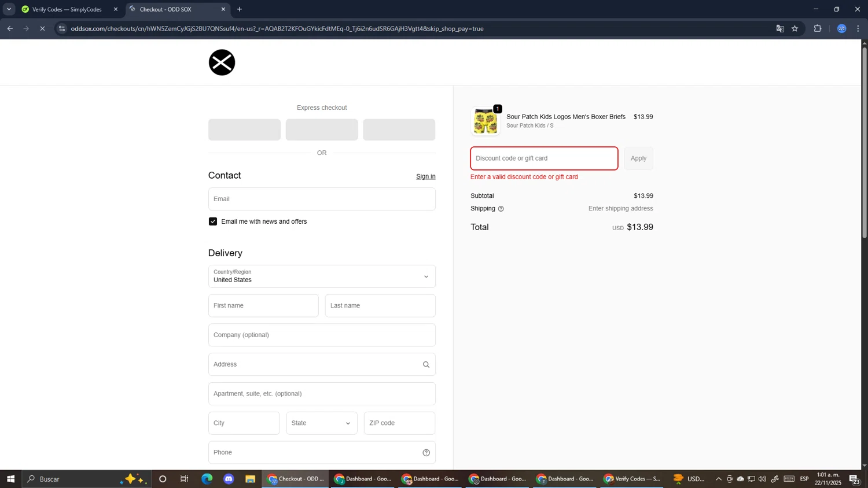The height and width of the screenshot is (488, 868).
Task: Open a new browser tab
Action: 240,9
